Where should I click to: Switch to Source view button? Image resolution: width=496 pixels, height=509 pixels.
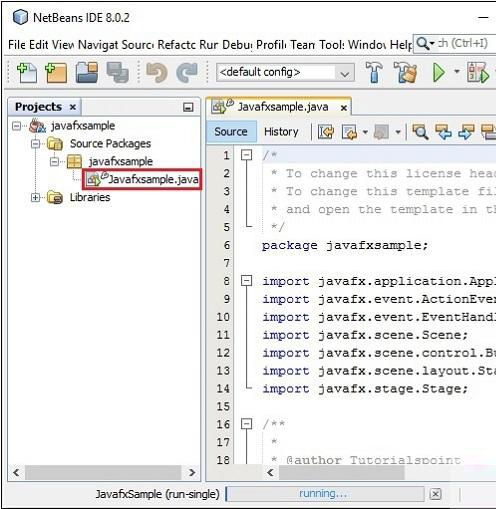coord(231,132)
